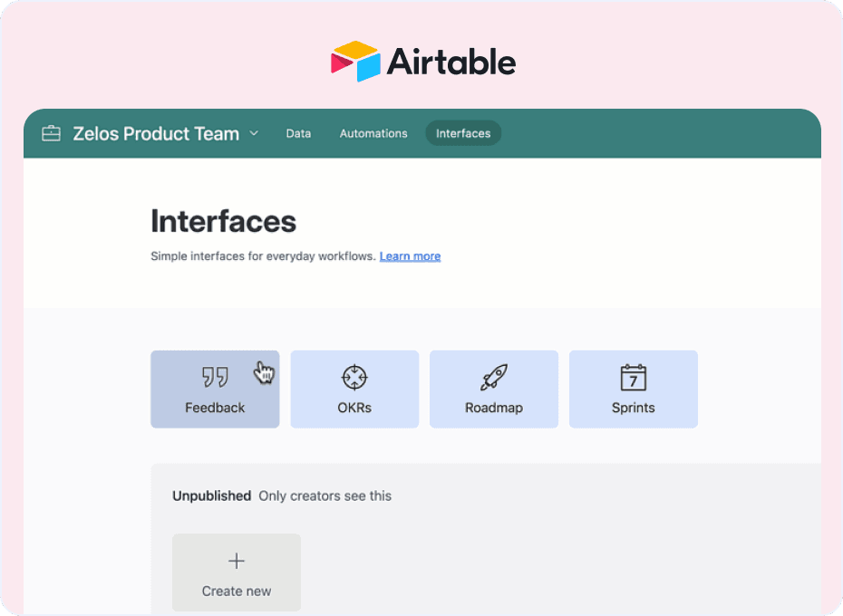Screen dimensions: 843x616
Task: Open the Data tab
Action: tap(298, 133)
